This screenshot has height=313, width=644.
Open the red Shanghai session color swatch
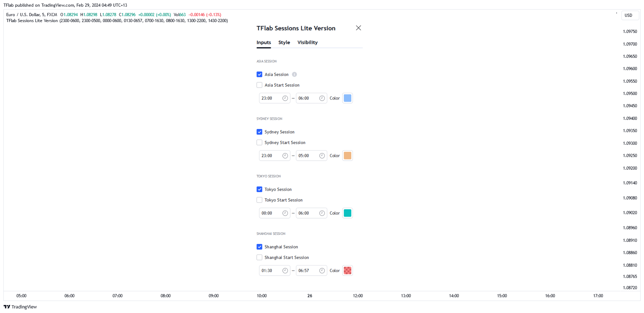pyautogui.click(x=347, y=271)
